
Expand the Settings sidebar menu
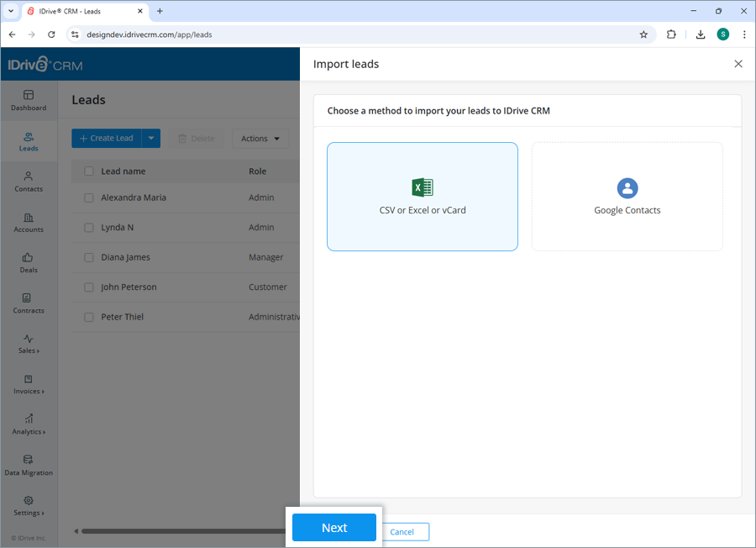28,505
